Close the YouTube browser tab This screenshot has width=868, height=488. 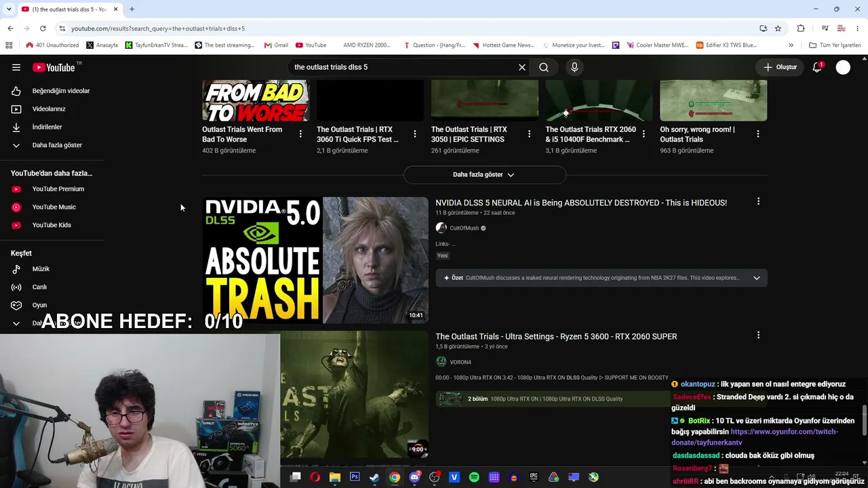point(116,9)
